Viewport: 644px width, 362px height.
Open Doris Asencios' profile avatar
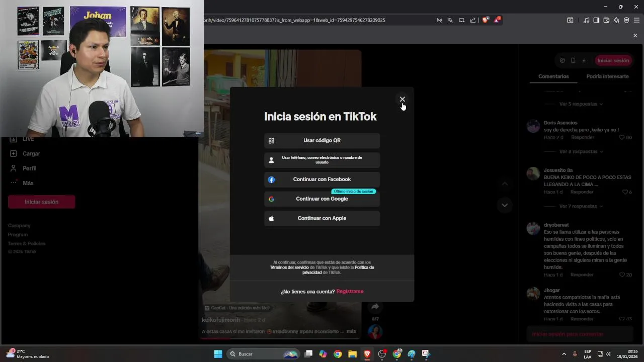pyautogui.click(x=533, y=126)
